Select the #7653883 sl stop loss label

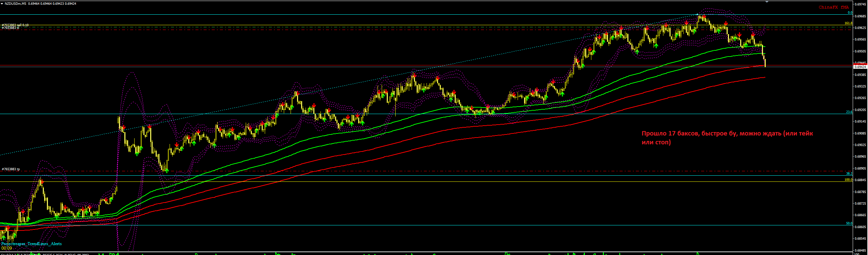pos(10,28)
